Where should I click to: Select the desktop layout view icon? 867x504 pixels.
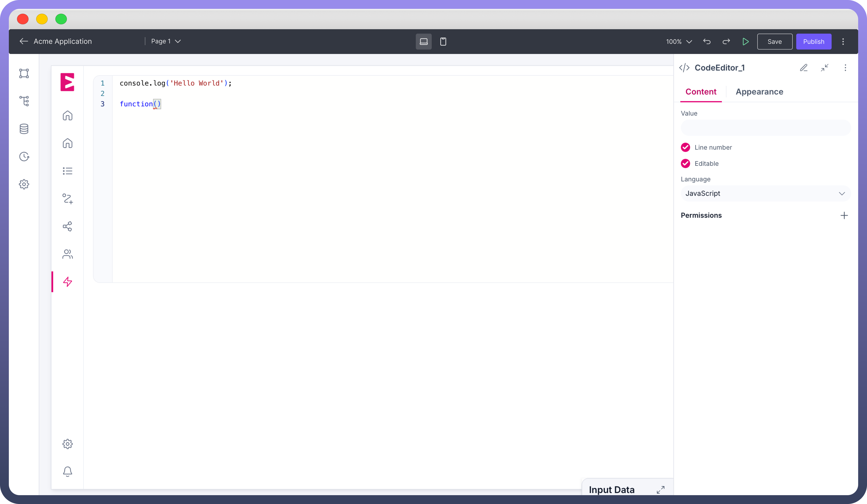pyautogui.click(x=424, y=42)
